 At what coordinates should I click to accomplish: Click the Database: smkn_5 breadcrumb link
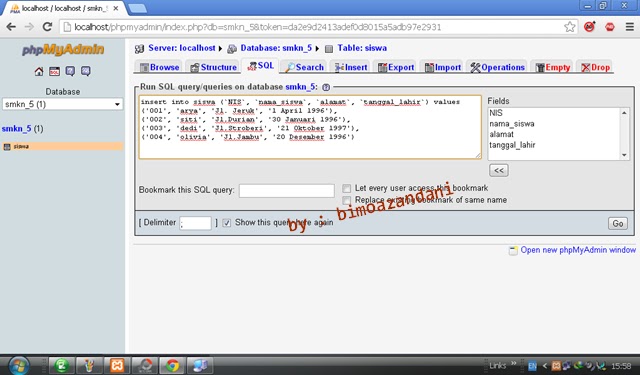pos(276,48)
